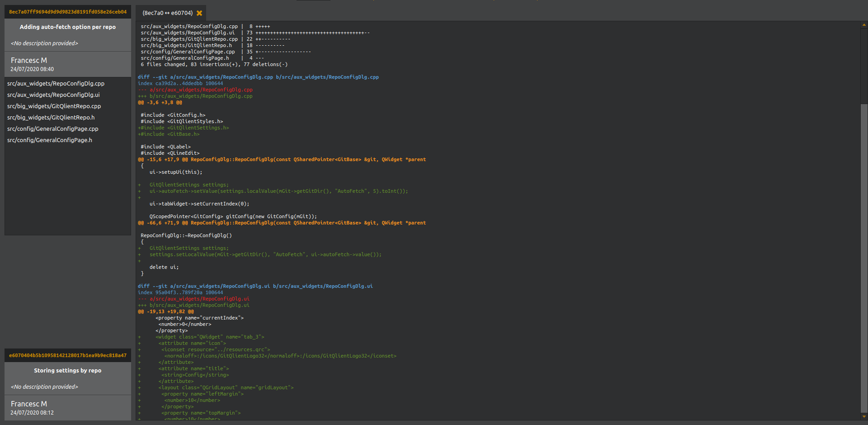The width and height of the screenshot is (868, 425).
Task: Click the diff --git header for RepoConfigDlg.ui
Action: tap(255, 287)
